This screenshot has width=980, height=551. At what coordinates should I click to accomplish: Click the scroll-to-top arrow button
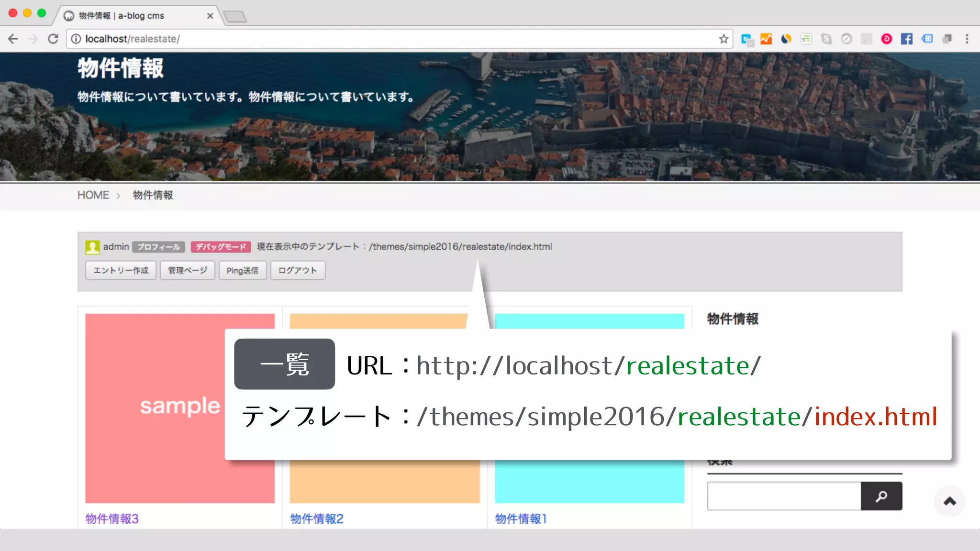point(949,501)
